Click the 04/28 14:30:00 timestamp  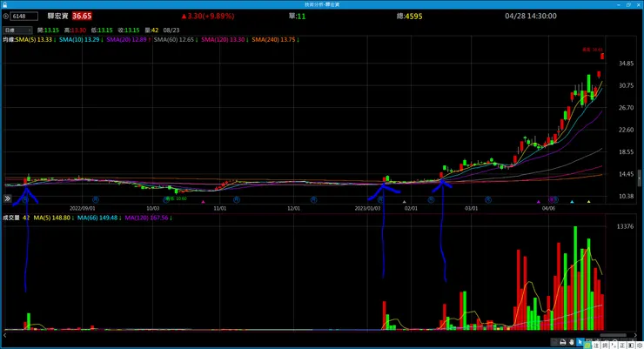(531, 16)
